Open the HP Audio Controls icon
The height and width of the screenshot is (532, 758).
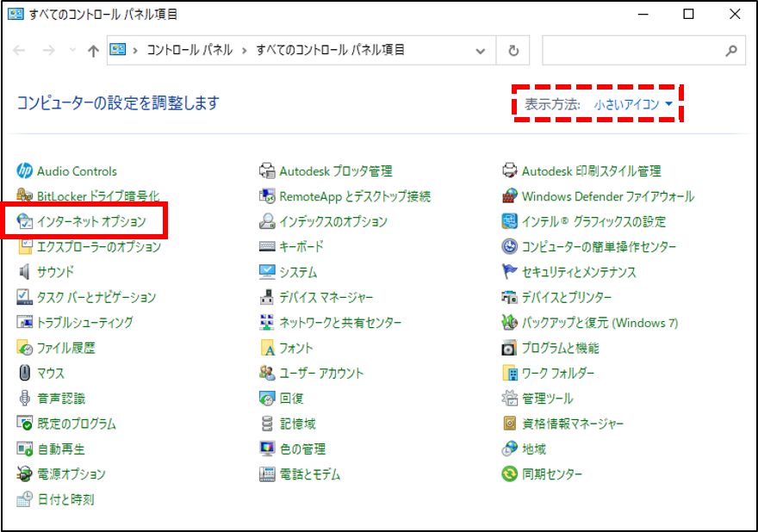tap(24, 170)
